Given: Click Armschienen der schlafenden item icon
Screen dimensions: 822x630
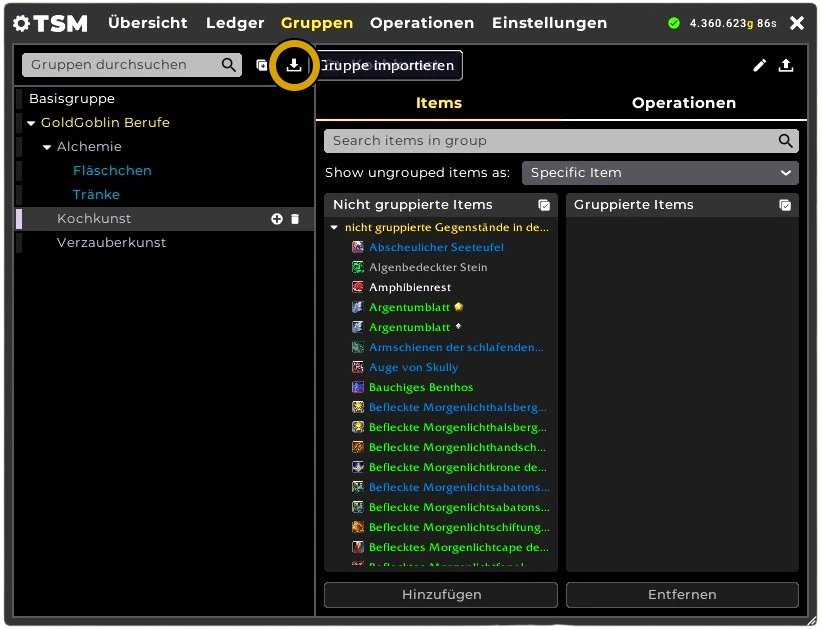Looking at the screenshot, I should point(358,347).
